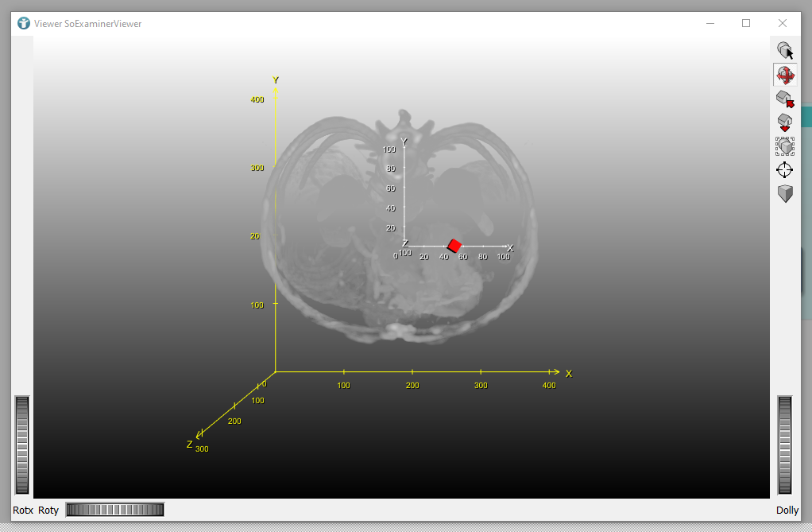Click the Dolly zoom thumbwheel
812x532 pixels.
point(785,445)
